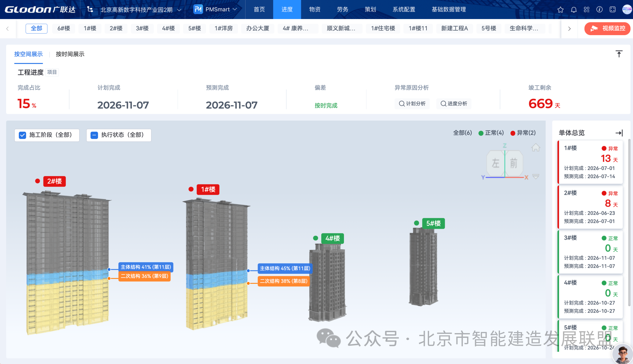This screenshot has width=633, height=364.
Task: Toggle 执行状态（全部）checkbox
Action: [94, 135]
